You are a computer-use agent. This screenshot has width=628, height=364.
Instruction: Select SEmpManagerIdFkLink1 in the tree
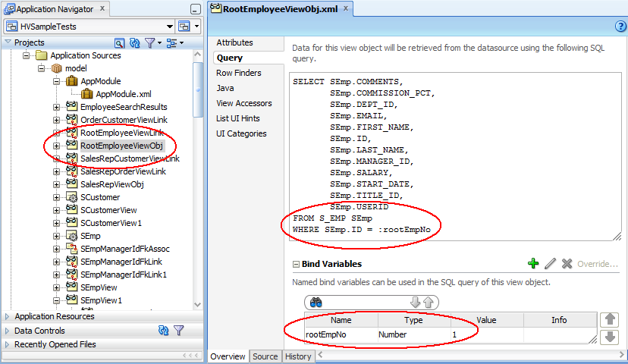point(124,275)
